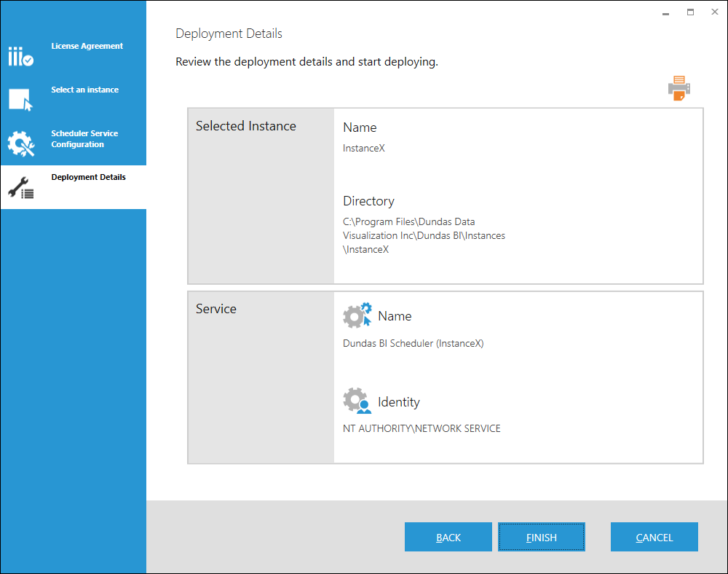Click the Deployment Details page heading
The width and height of the screenshot is (728, 574).
click(x=229, y=34)
